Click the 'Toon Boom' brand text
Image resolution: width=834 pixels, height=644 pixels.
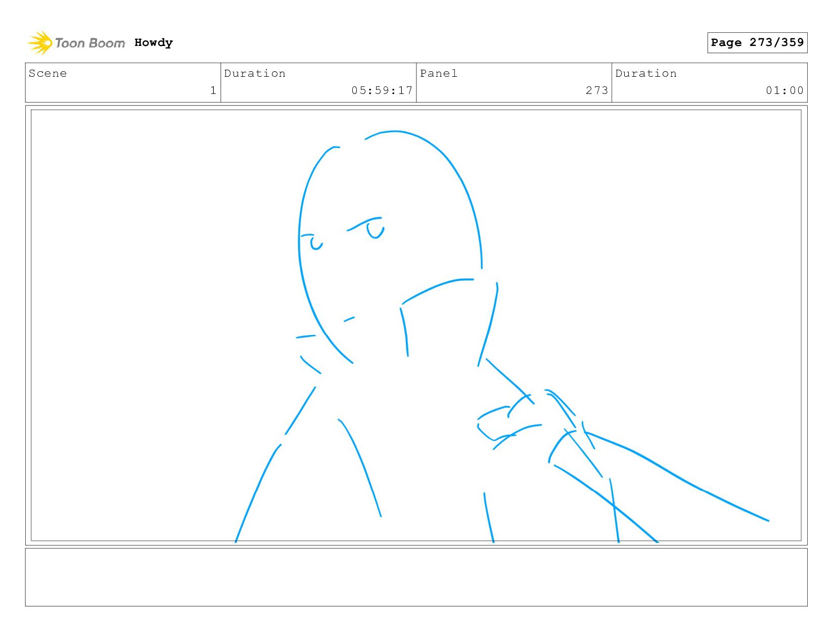[x=90, y=43]
